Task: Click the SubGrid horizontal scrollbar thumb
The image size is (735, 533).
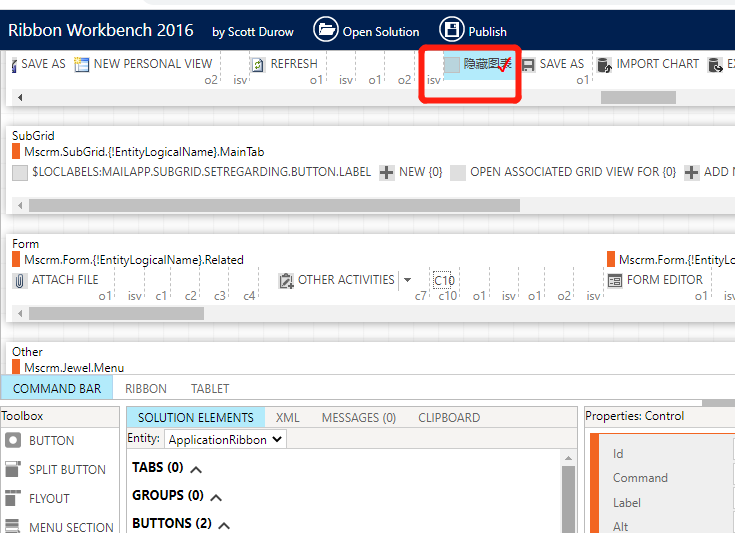Action: 274,205
